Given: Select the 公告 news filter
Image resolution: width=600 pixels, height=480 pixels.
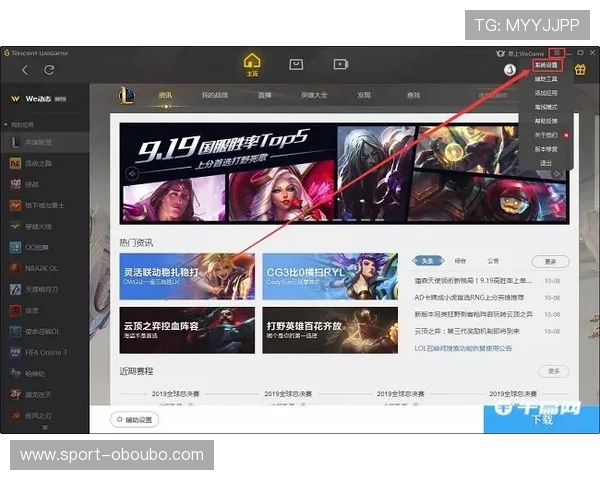Looking at the screenshot, I should click(x=493, y=261).
